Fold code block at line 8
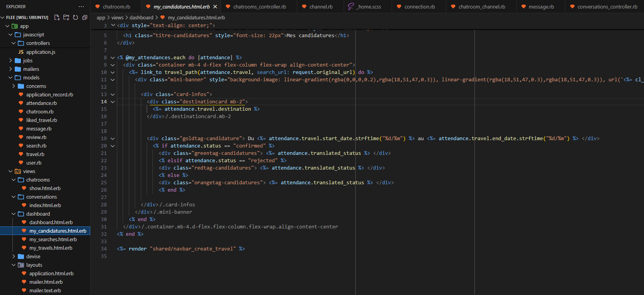Viewport: 644px width, 295px height. click(113, 58)
